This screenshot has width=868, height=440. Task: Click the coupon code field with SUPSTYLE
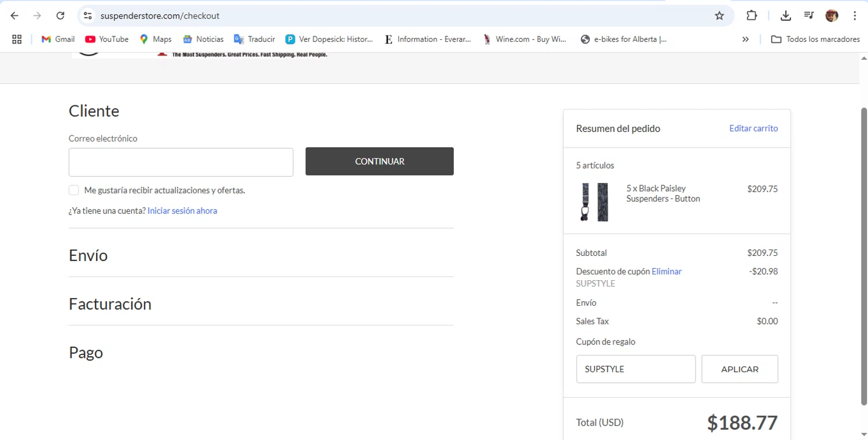636,369
